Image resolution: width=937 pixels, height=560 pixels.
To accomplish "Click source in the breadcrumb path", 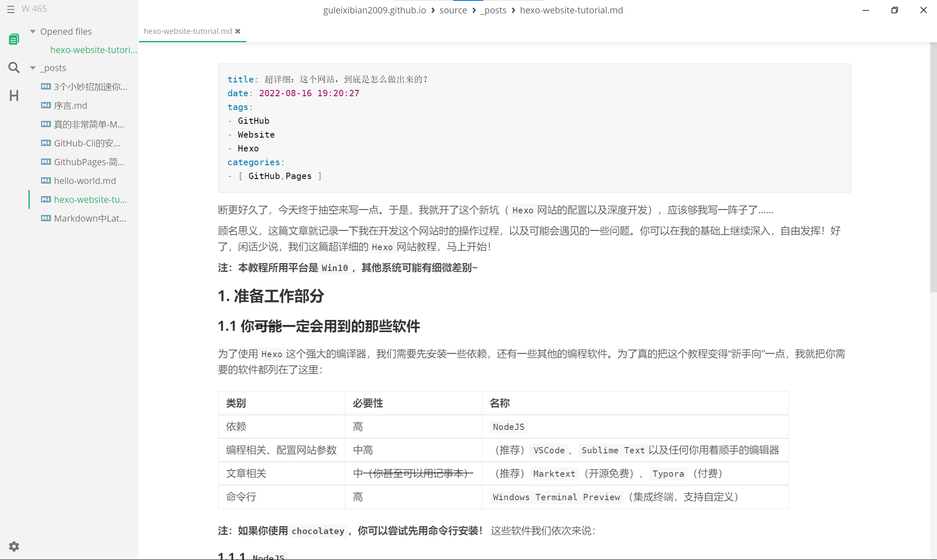I will [453, 10].
